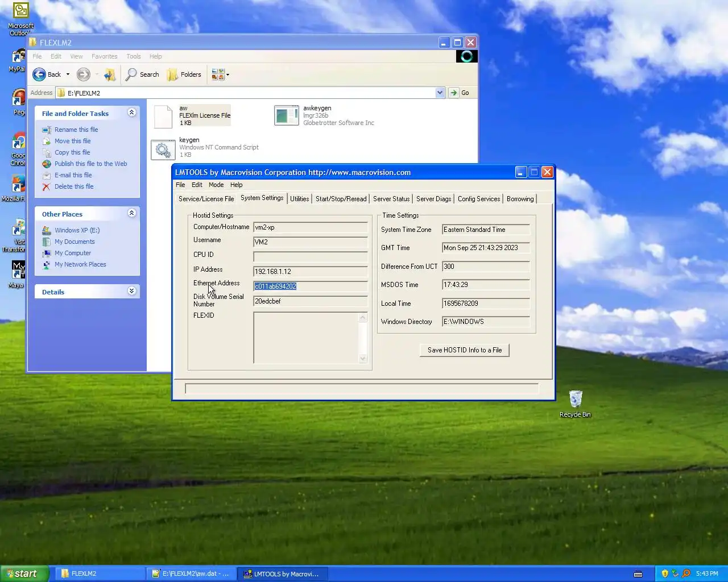Switch to FLEXLM2 taskbar button
728x582 pixels.
pos(99,573)
